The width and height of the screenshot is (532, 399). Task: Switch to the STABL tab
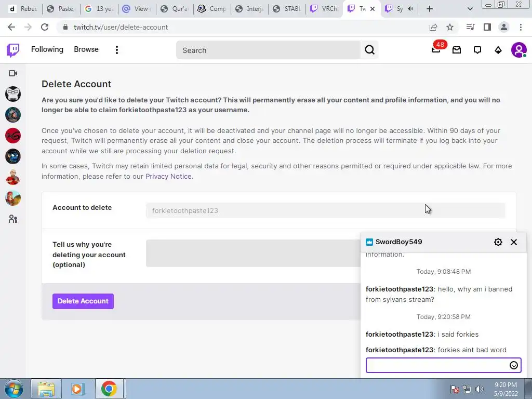(287, 9)
